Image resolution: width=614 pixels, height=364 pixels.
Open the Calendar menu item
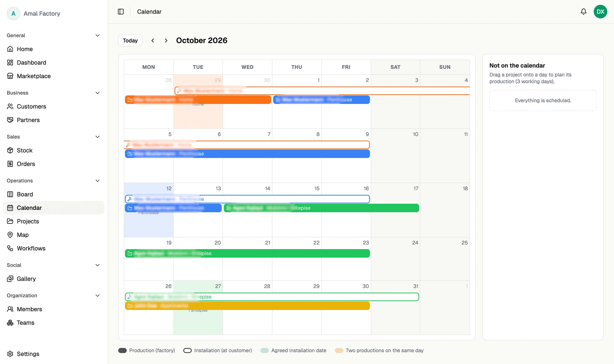54,208
